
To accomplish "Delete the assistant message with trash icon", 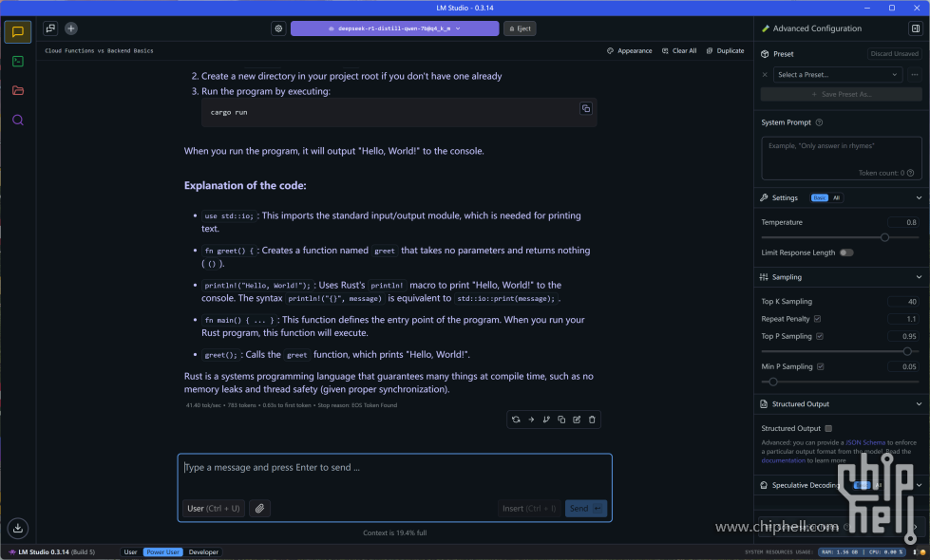I will (x=592, y=420).
